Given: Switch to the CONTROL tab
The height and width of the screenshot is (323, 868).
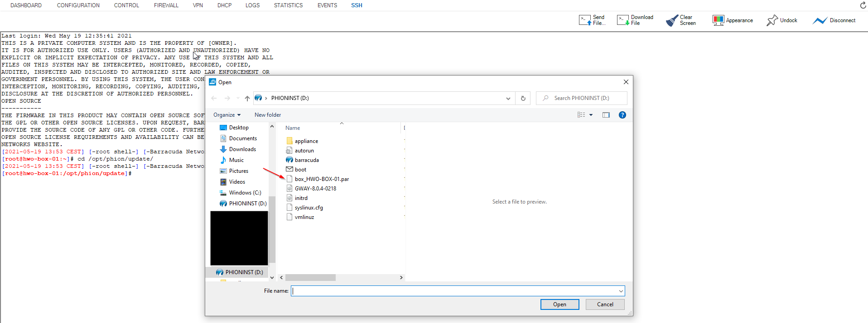Looking at the screenshot, I should pos(126,5).
